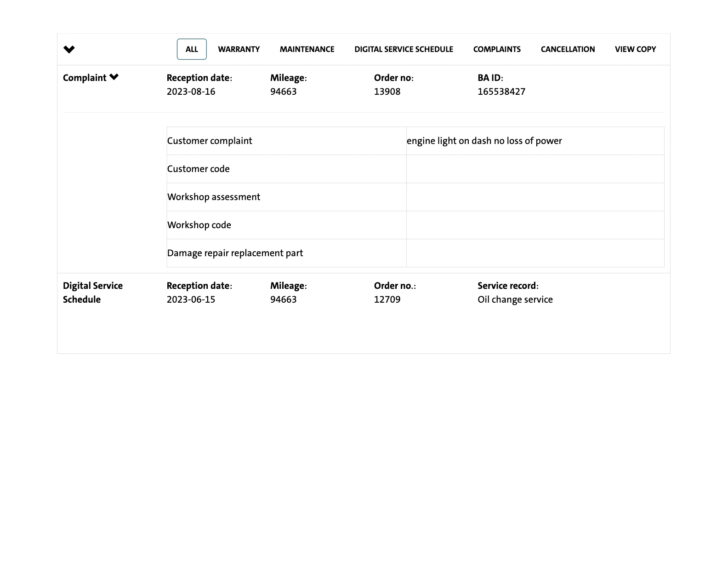This screenshot has width=728, height=563.
Task: Select the ALL filter tab
Action: (192, 49)
